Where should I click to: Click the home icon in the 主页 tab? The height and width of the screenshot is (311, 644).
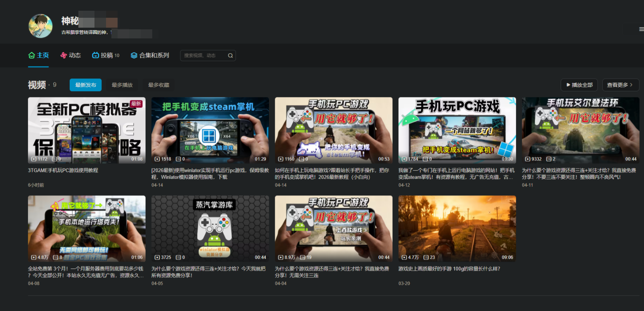32,55
